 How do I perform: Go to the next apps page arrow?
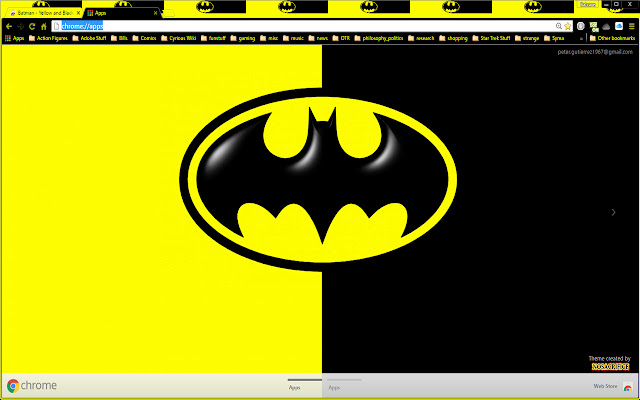click(613, 212)
